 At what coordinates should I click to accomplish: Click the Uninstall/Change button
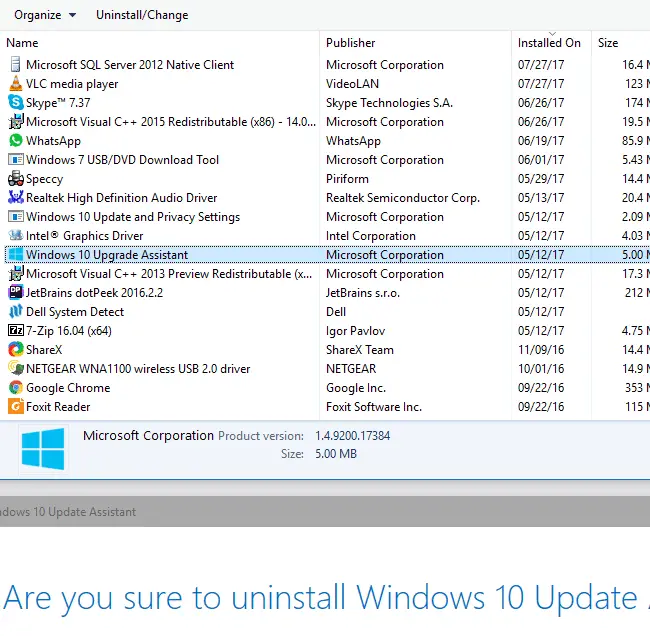(142, 15)
